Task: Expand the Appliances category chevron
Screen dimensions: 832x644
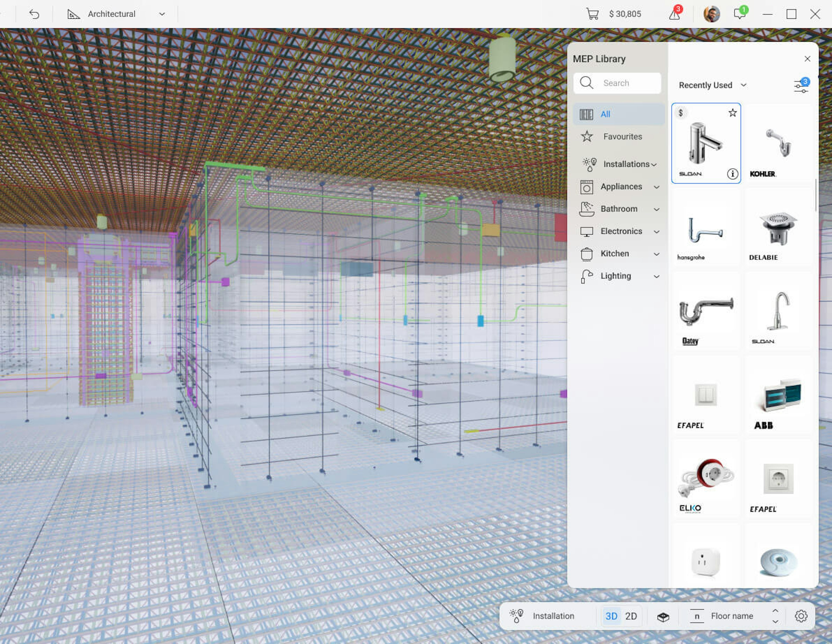Action: point(657,187)
